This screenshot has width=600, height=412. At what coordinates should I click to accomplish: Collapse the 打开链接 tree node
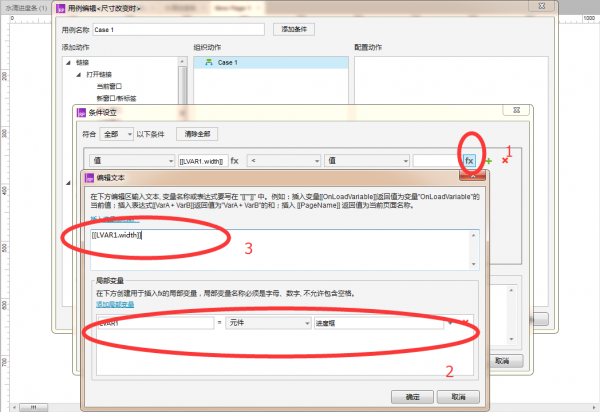[x=78, y=75]
